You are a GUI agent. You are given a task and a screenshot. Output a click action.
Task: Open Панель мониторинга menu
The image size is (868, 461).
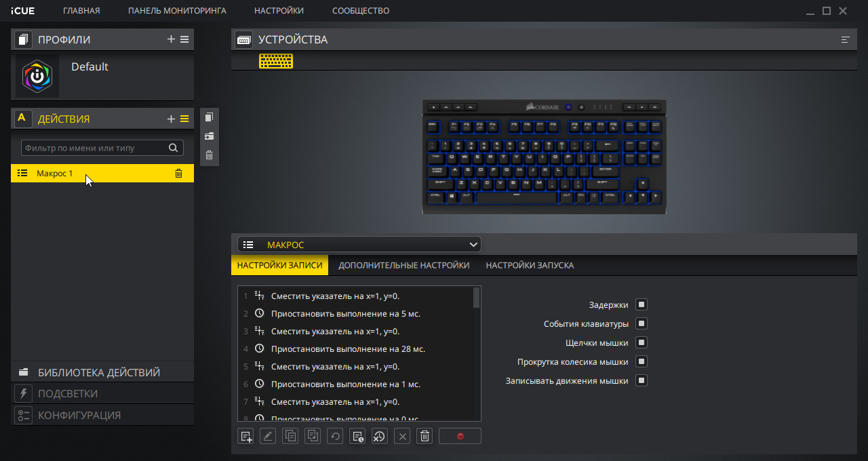tap(177, 11)
